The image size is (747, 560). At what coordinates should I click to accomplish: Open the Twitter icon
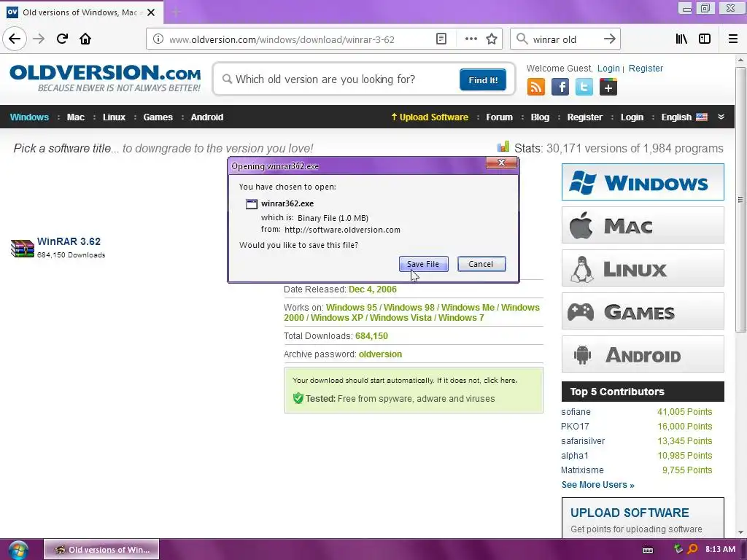(x=584, y=87)
